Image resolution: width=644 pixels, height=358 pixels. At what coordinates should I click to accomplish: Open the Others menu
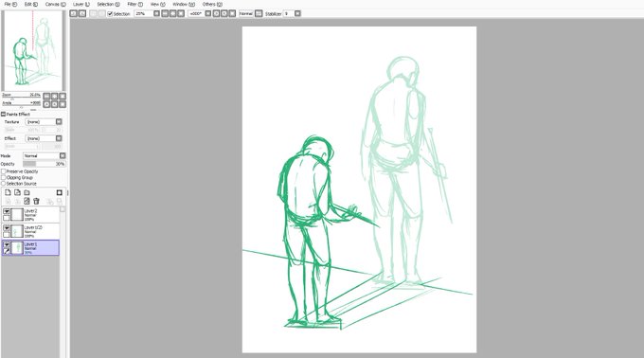pyautogui.click(x=212, y=4)
